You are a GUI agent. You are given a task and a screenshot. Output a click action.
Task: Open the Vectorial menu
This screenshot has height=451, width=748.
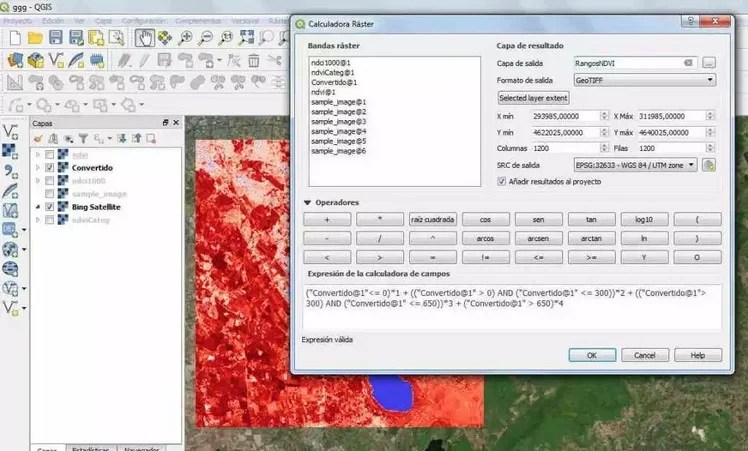pos(245,21)
